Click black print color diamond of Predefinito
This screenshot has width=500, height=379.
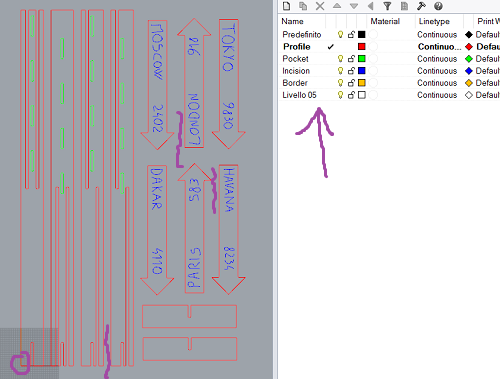pyautogui.click(x=469, y=35)
